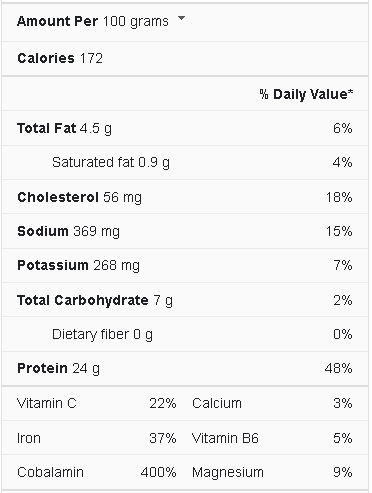The width and height of the screenshot is (372, 493).
Task: Select the Total Fat 4.5 g row
Action: [x=185, y=128]
